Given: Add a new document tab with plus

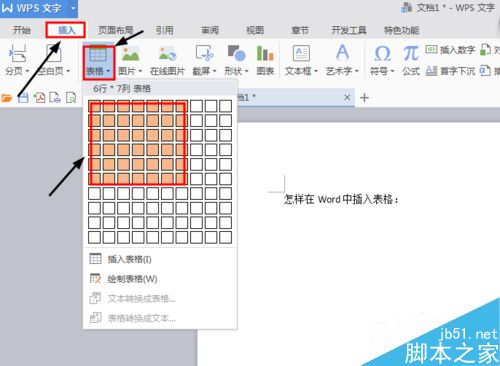Looking at the screenshot, I should point(364,98).
